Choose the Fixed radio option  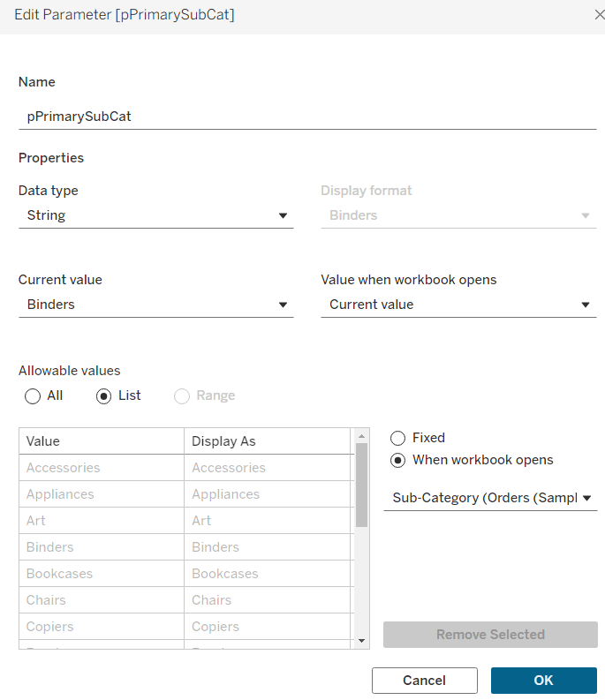coord(398,438)
